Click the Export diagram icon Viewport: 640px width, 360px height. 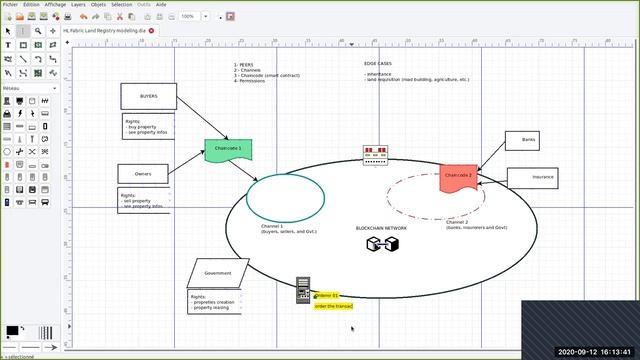coord(56,17)
